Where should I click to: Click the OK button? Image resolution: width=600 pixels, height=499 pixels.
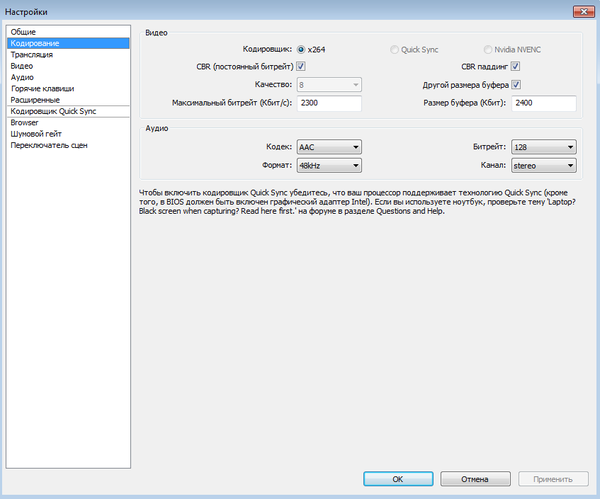398,479
